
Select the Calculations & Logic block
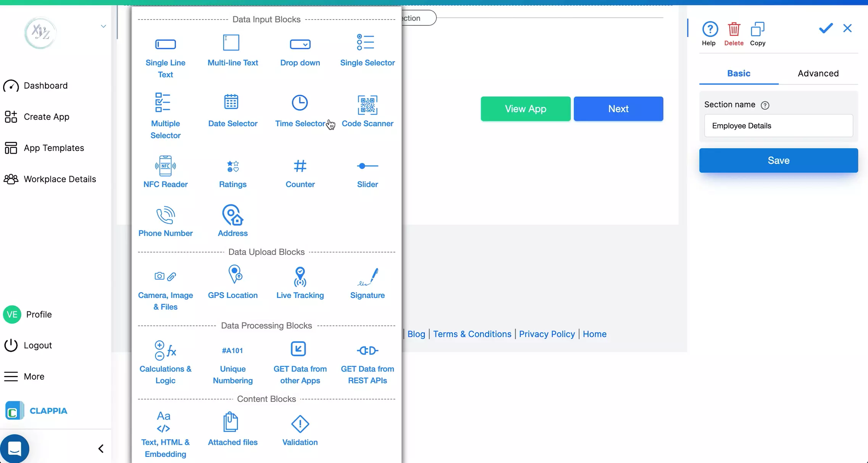(165, 359)
